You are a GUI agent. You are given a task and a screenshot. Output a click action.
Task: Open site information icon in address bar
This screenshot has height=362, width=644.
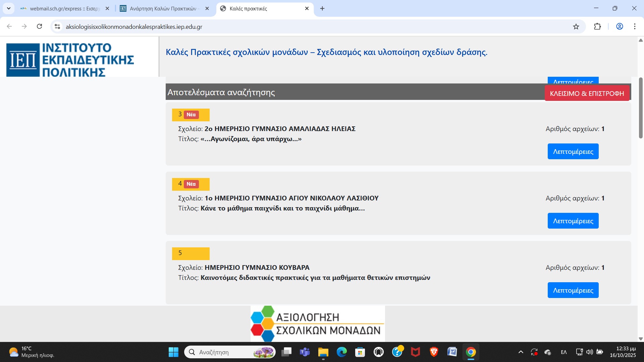pos(57,26)
